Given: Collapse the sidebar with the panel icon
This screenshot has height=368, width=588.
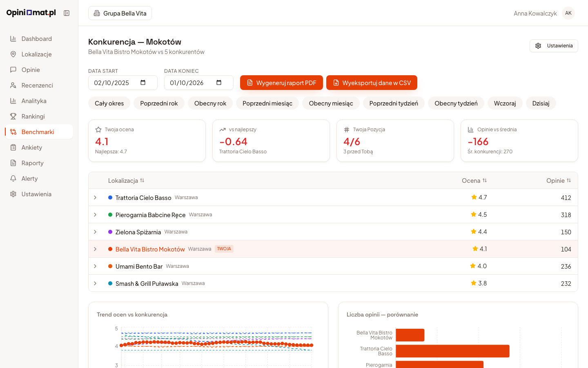Looking at the screenshot, I should 67,13.
